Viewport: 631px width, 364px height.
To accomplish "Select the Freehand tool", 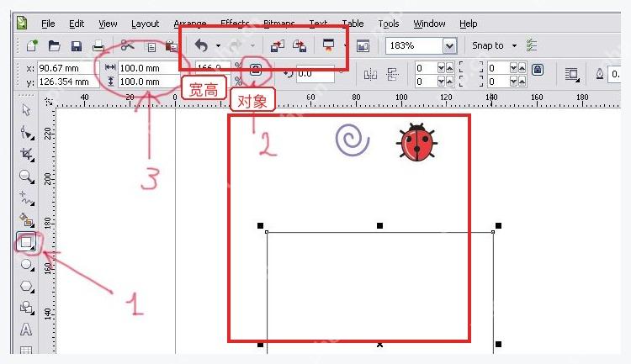I will [x=27, y=198].
